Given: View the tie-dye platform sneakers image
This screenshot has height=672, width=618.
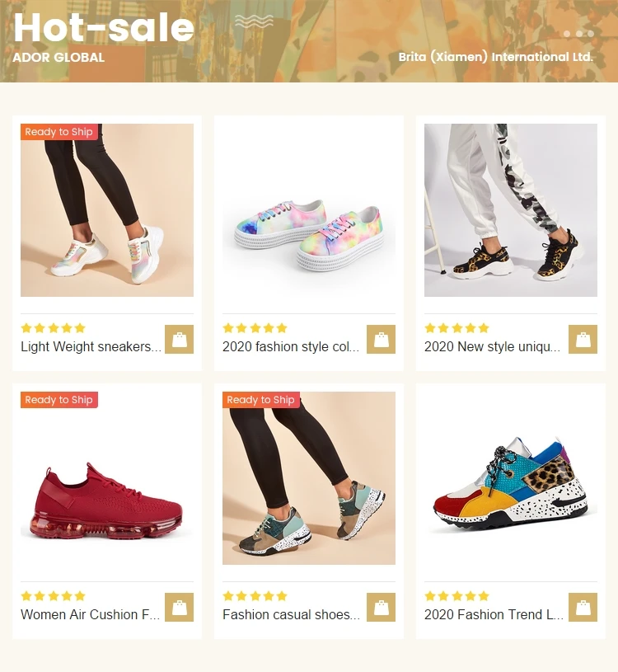Looking at the screenshot, I should coord(309,210).
